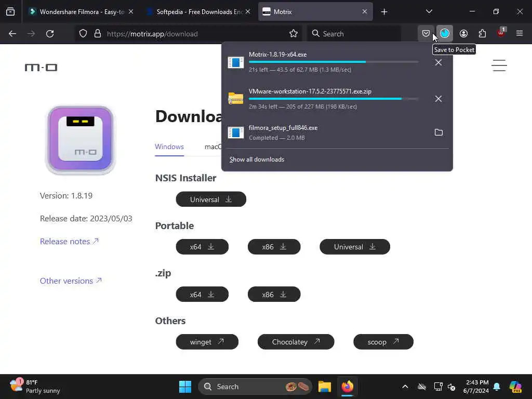Open the Firefox application menu
The width and height of the screenshot is (532, 399).
point(519,33)
